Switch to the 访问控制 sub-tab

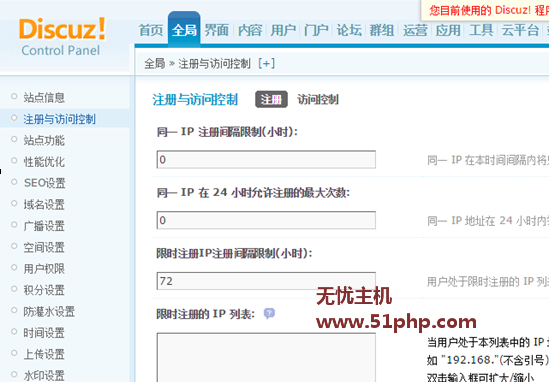pyautogui.click(x=318, y=99)
